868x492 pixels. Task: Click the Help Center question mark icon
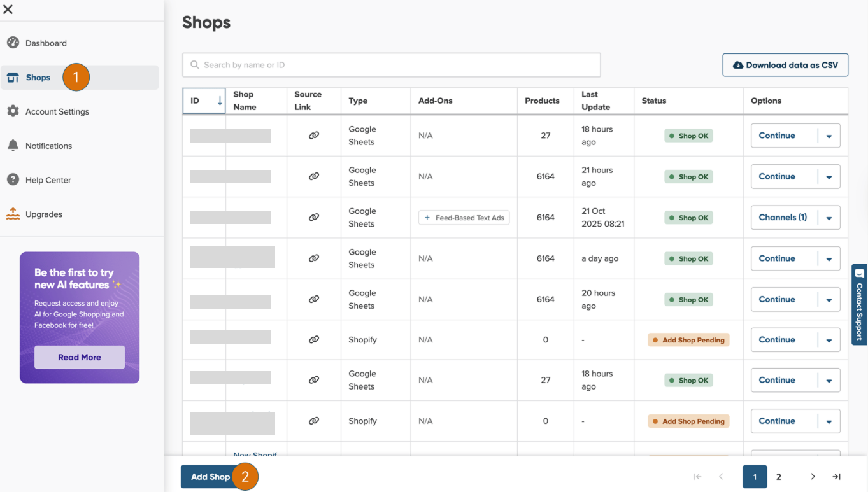tap(13, 180)
